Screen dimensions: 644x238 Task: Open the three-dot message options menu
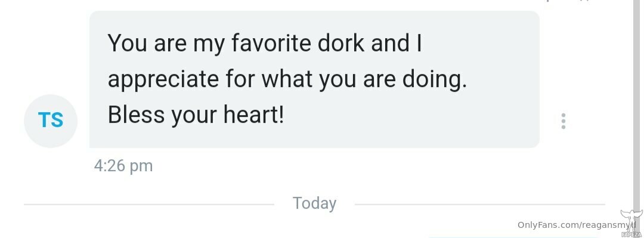(x=563, y=121)
